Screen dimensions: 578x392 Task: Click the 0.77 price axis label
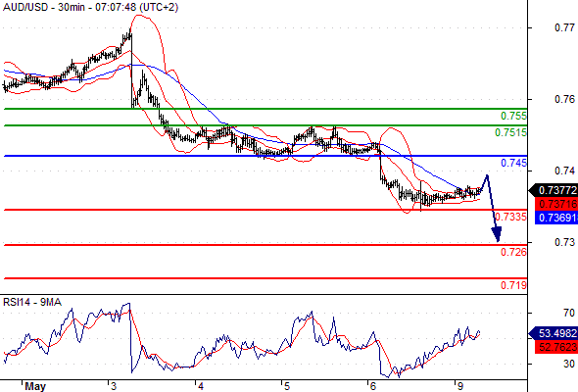click(564, 27)
